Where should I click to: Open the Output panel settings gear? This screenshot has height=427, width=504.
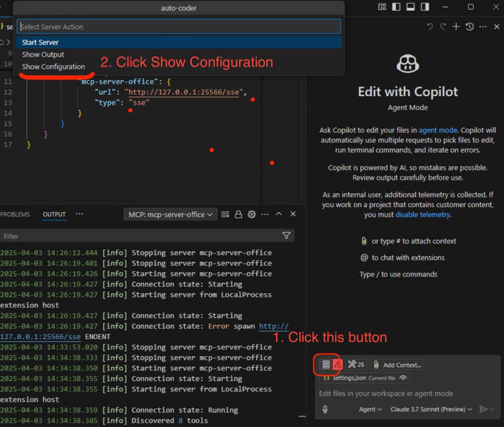click(x=252, y=214)
